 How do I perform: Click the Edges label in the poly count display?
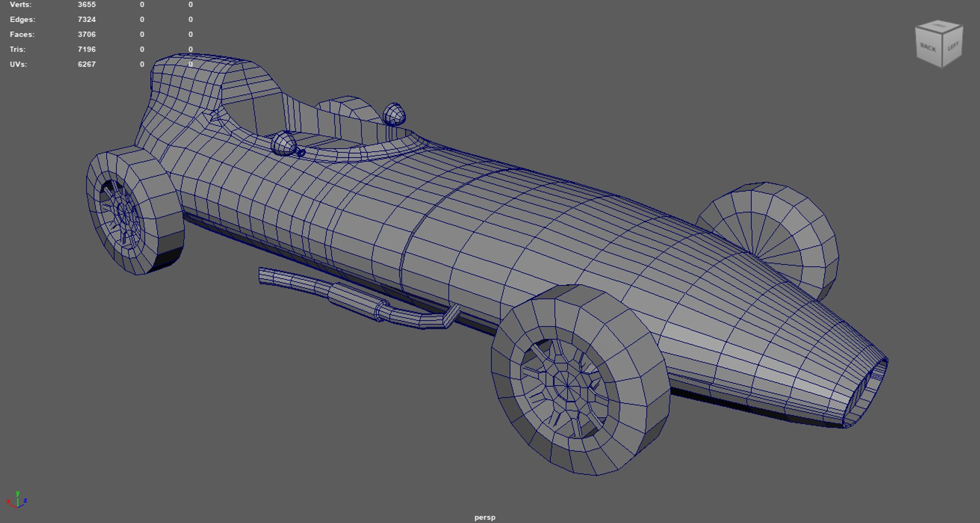pos(22,19)
